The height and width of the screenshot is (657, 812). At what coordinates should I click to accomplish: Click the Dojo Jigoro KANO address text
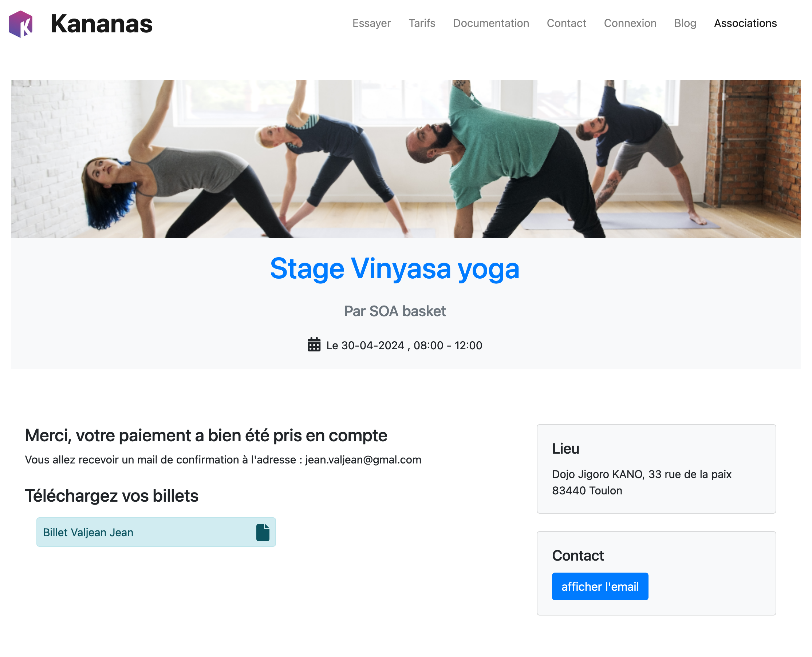click(641, 474)
